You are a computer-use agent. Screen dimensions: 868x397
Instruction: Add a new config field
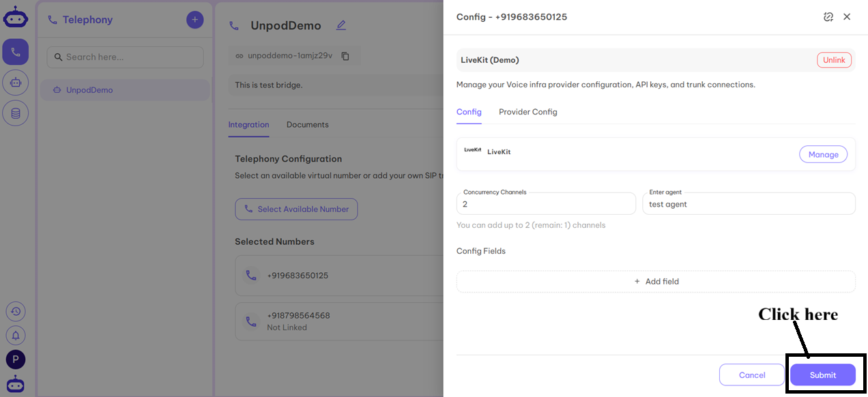(656, 281)
